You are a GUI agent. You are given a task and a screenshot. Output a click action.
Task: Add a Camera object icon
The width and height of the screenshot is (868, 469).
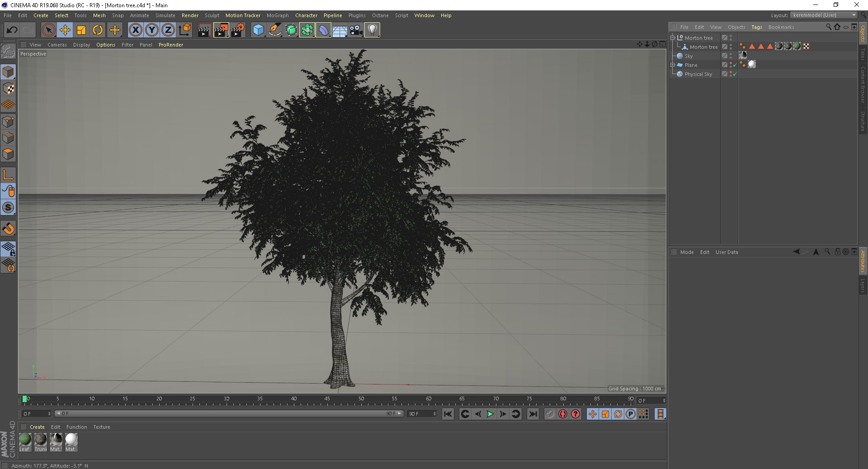(x=356, y=30)
